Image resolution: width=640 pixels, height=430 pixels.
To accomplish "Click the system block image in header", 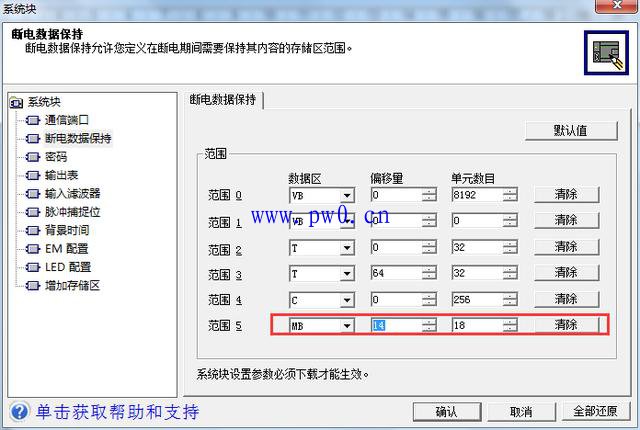I will (x=606, y=53).
